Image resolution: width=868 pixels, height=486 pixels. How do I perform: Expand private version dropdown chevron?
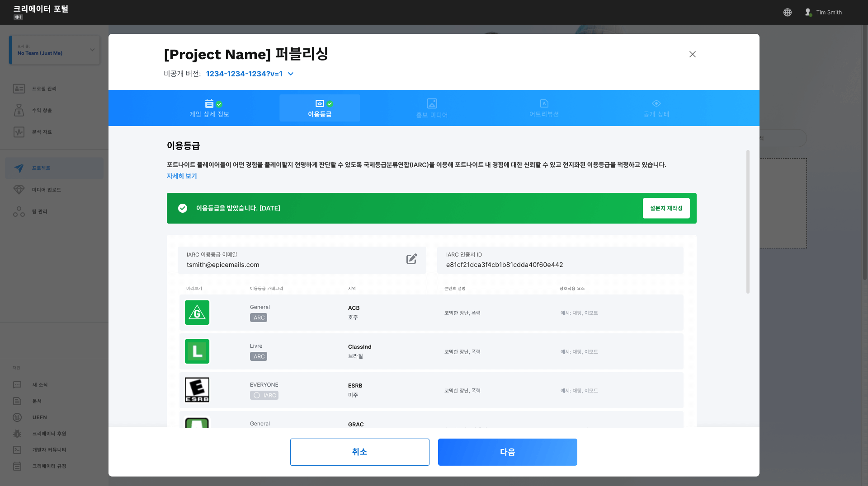pos(291,74)
